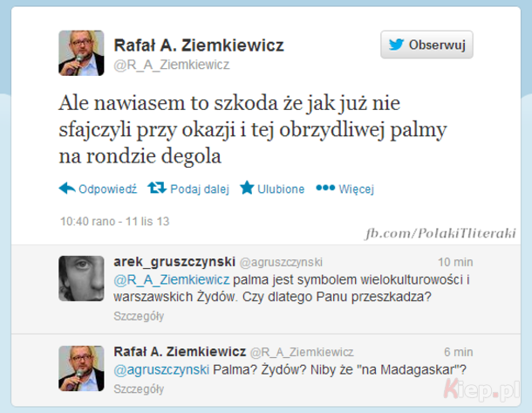Expand the Więcej options menu
This screenshot has height=413, width=532.
[x=356, y=189]
